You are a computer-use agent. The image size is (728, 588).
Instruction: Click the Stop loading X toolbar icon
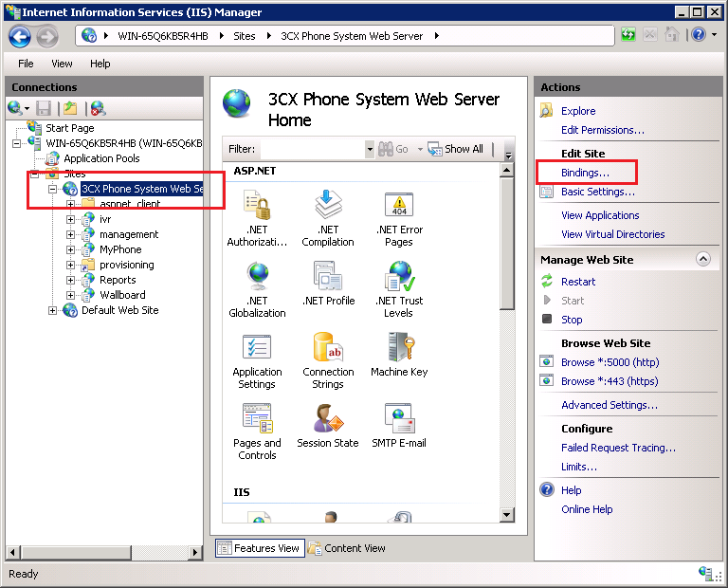coord(649,34)
